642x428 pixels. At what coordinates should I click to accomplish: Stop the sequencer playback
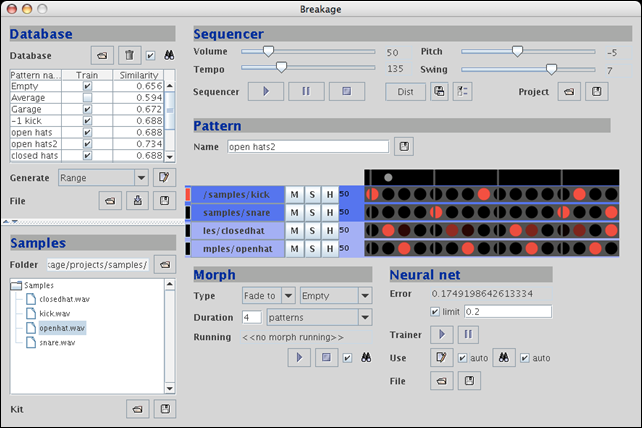click(345, 91)
